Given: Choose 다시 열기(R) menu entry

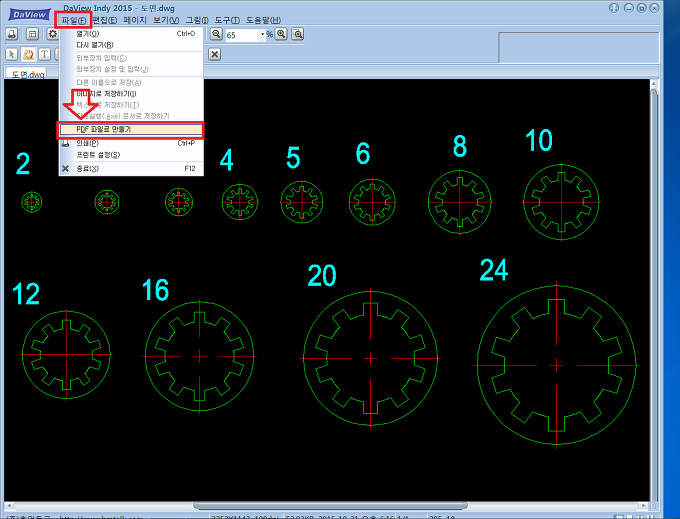Looking at the screenshot, I should (x=131, y=45).
